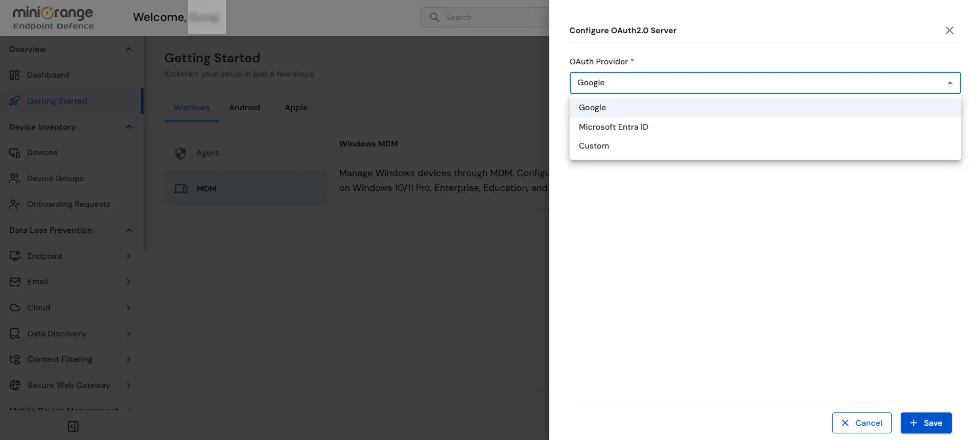The width and height of the screenshot is (980, 440).
Task: Expand the Cloud submenu chevron
Action: tap(128, 308)
